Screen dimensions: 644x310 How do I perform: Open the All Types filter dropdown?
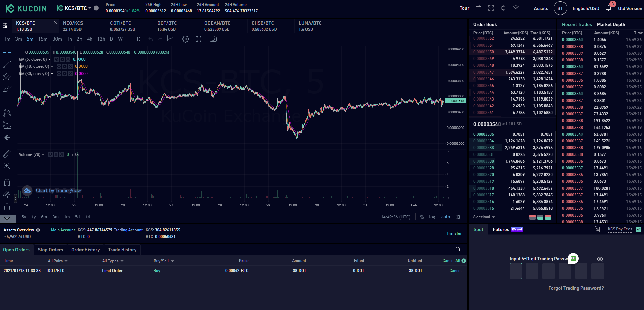tap(113, 261)
